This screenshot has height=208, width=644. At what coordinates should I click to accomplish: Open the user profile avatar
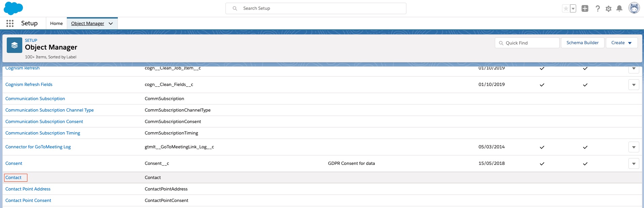[x=634, y=8]
